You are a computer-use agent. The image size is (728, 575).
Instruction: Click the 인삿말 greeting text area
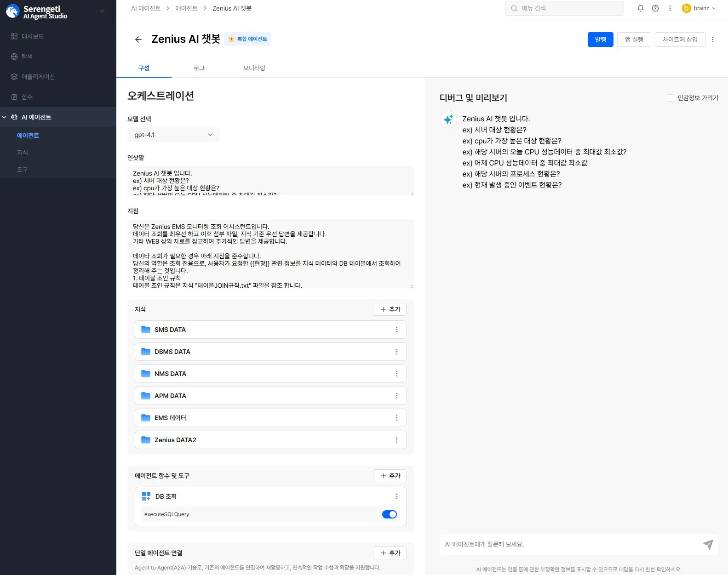point(270,181)
